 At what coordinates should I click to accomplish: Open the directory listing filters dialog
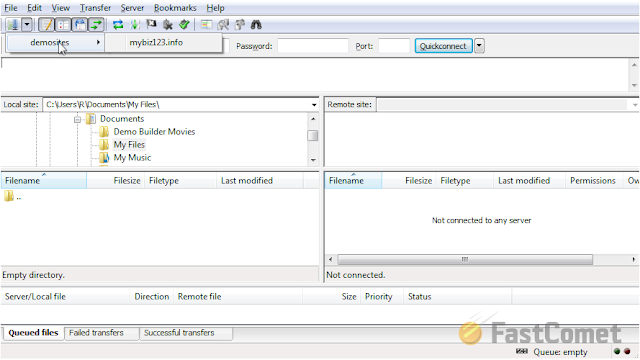coord(207,25)
